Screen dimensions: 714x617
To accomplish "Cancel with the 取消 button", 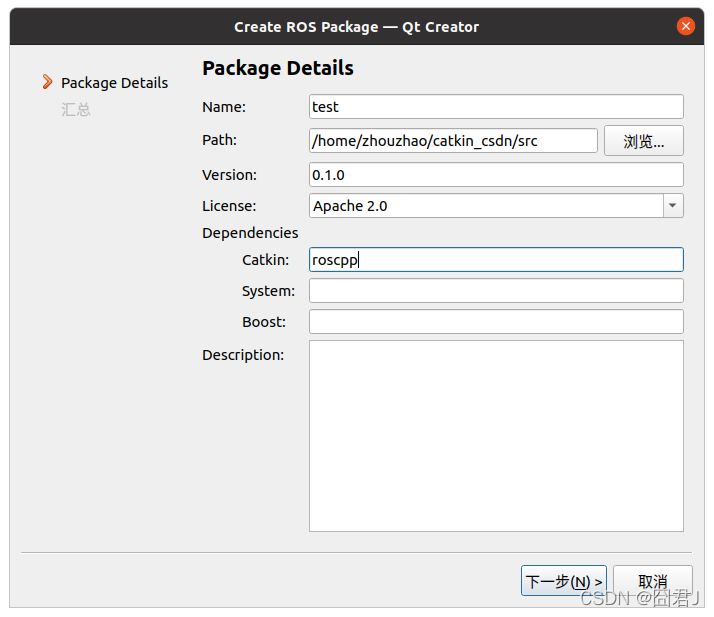I will (652, 581).
